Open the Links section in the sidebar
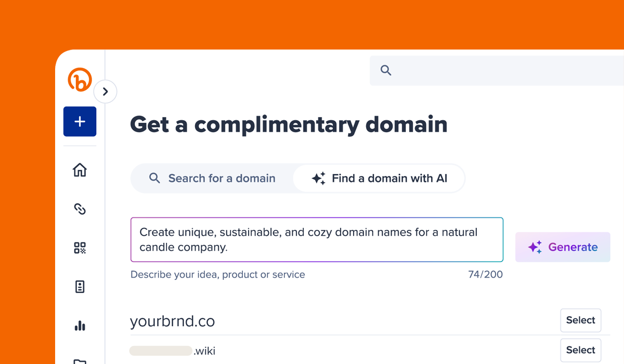Image resolution: width=624 pixels, height=364 pixels. point(79,209)
